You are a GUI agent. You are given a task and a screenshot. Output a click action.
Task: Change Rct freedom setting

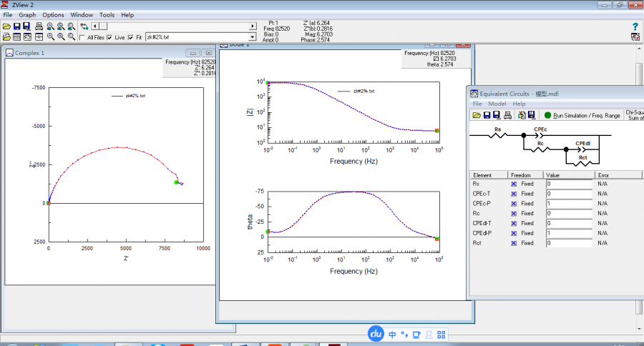click(x=514, y=243)
